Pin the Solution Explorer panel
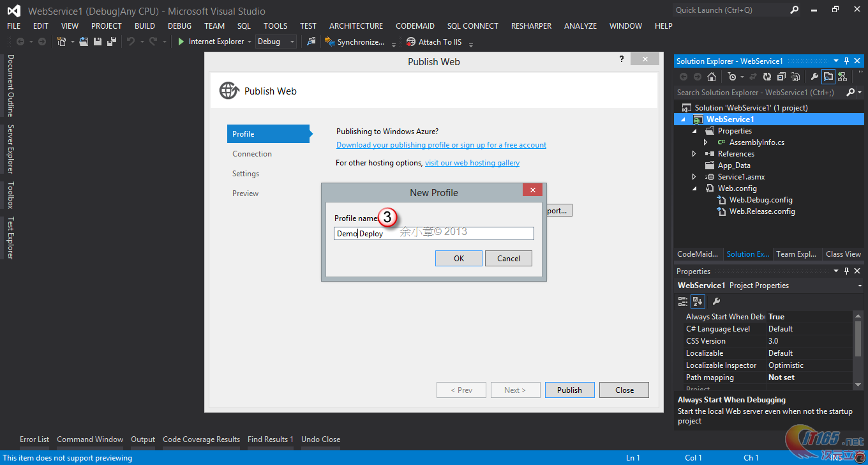This screenshot has width=868, height=465. (847, 61)
